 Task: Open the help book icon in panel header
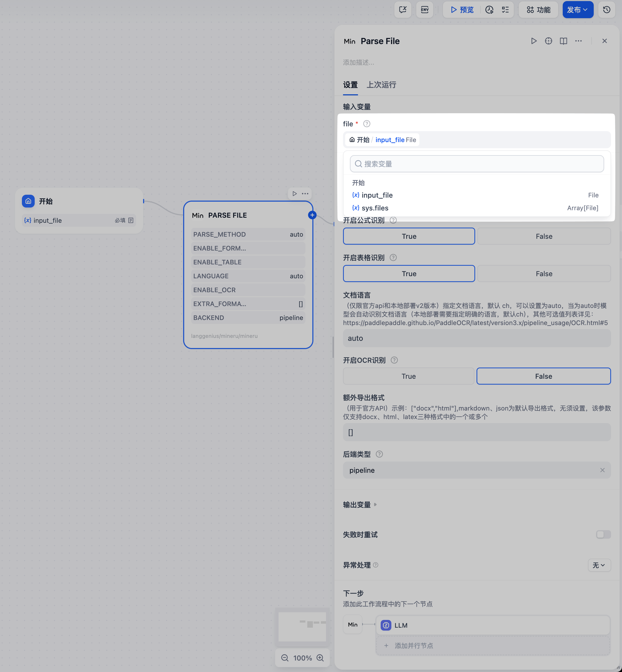pyautogui.click(x=564, y=41)
